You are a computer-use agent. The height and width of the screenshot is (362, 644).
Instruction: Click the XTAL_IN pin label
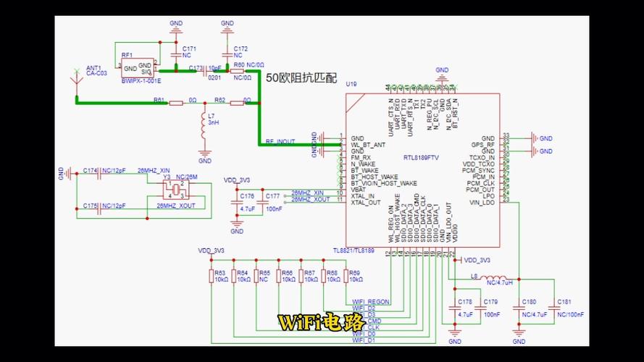click(x=363, y=196)
